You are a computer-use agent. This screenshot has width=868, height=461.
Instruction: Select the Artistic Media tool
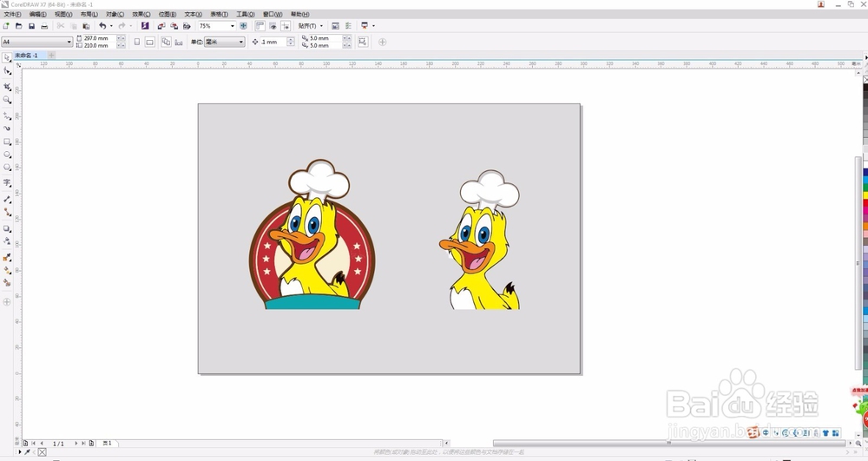(x=7, y=128)
